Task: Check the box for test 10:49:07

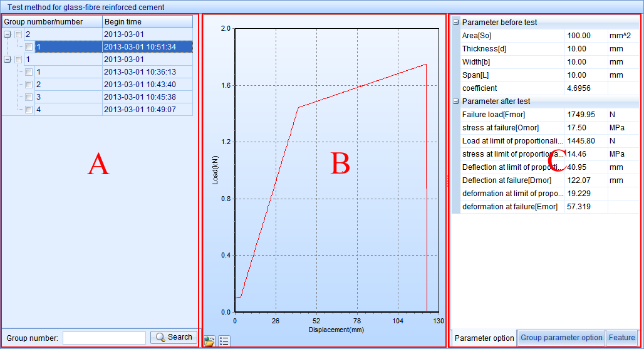Action: pos(29,110)
